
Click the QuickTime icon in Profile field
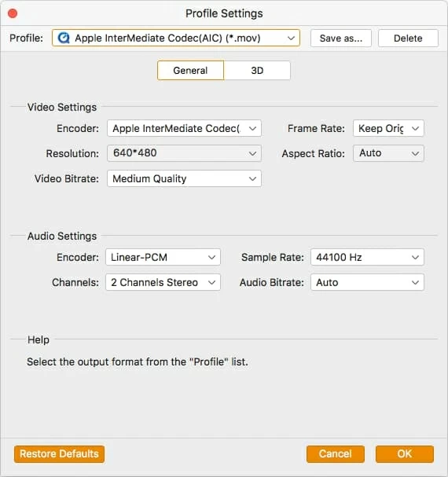[x=64, y=38]
